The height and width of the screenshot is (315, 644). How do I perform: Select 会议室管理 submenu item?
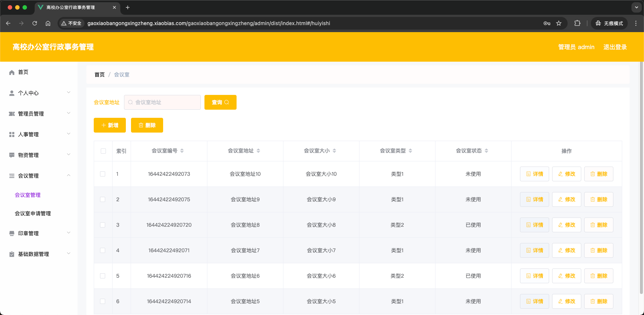28,195
